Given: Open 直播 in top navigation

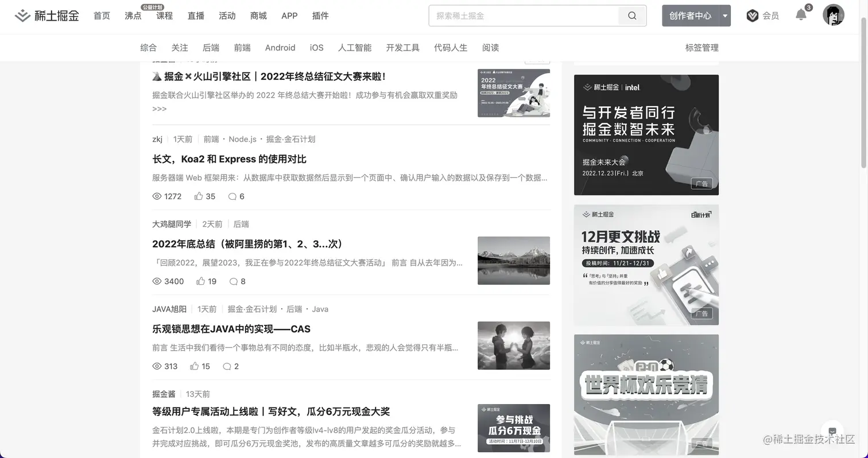Looking at the screenshot, I should [196, 16].
